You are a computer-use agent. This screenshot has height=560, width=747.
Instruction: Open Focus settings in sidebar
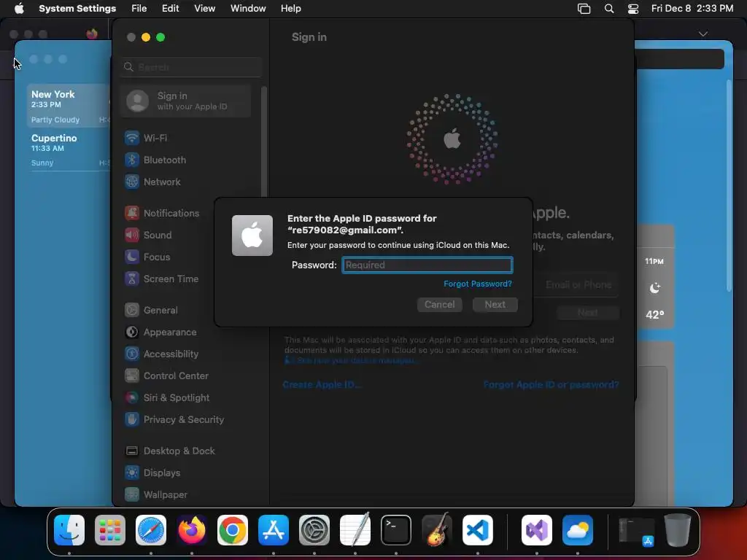(147, 257)
